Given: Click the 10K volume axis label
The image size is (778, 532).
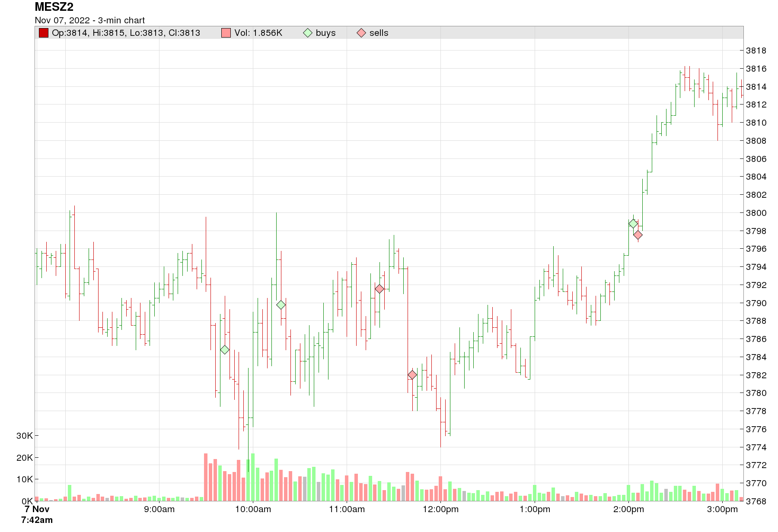Looking at the screenshot, I should coord(25,479).
